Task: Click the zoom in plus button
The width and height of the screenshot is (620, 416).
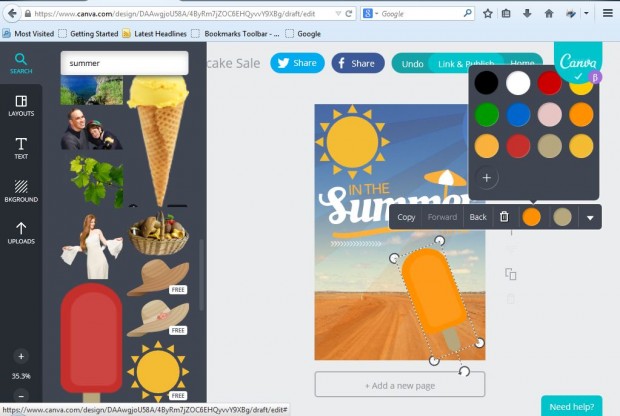Action: pos(21,356)
